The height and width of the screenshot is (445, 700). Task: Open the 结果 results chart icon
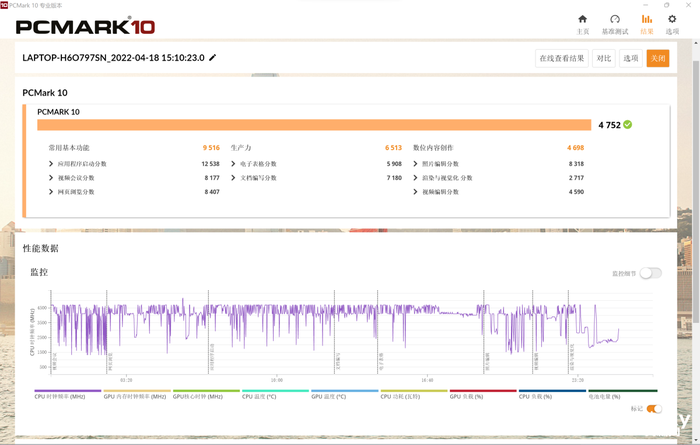click(x=647, y=19)
